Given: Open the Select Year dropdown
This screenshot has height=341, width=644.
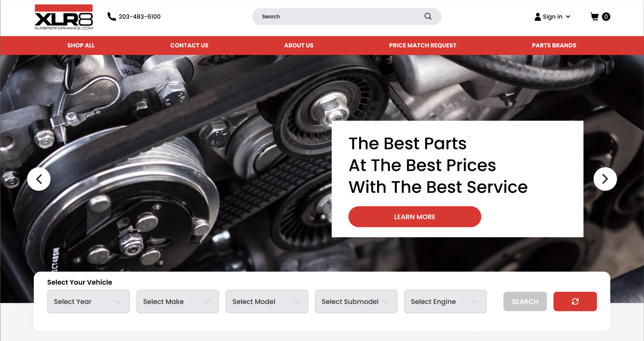Looking at the screenshot, I should click(89, 301).
